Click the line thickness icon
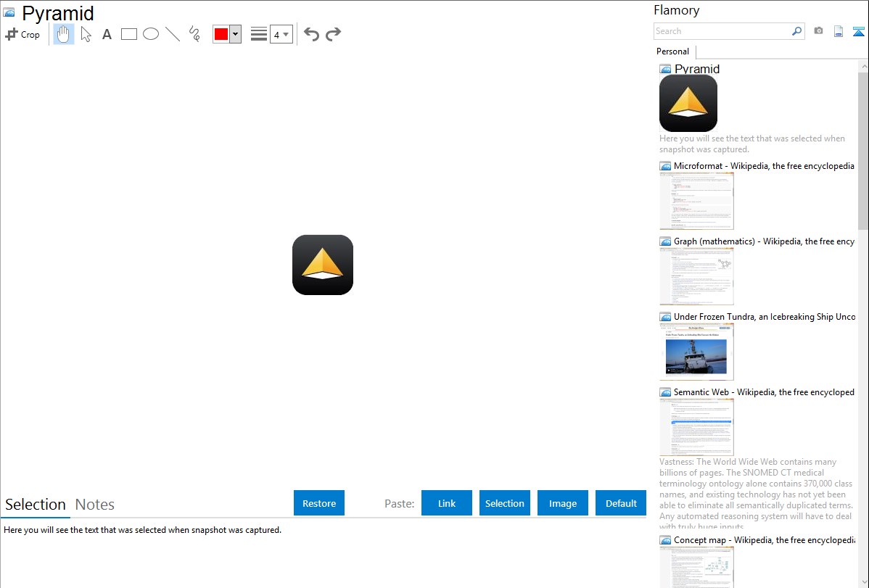 [259, 34]
